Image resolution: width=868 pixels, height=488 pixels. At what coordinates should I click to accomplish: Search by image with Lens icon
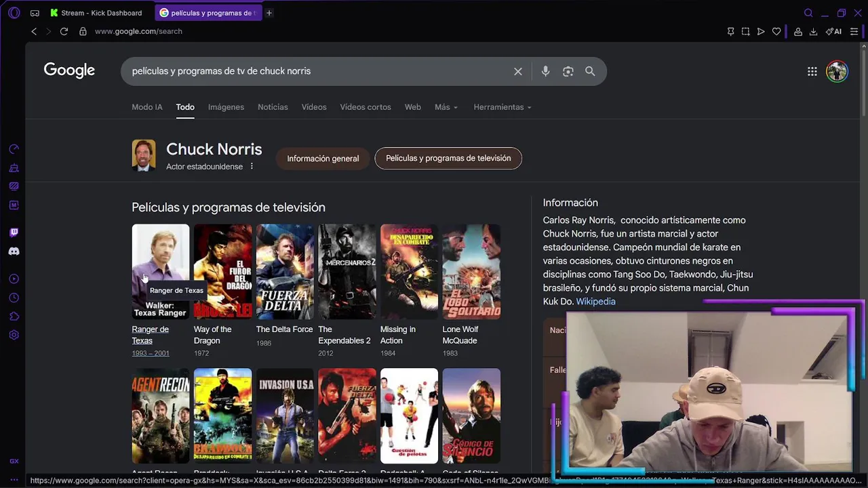click(568, 71)
